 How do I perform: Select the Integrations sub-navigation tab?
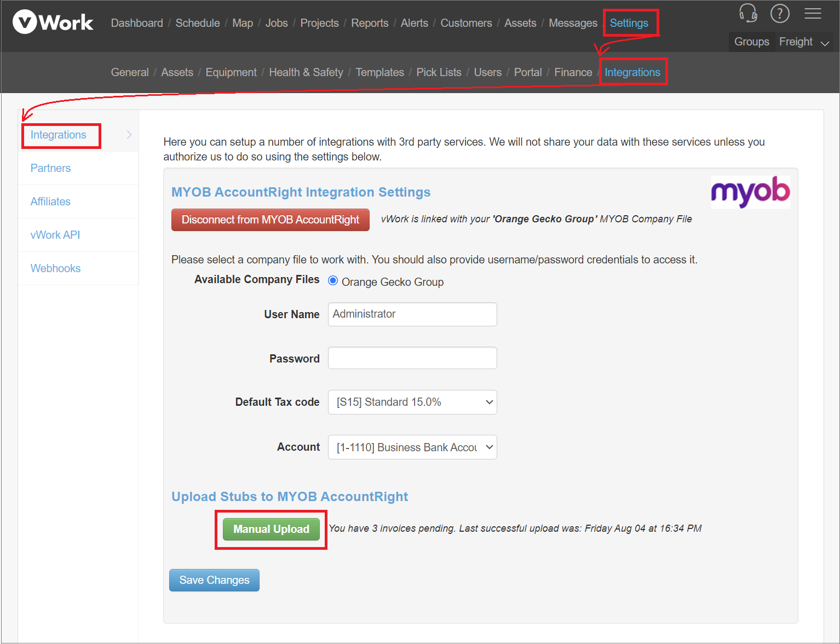tap(632, 72)
